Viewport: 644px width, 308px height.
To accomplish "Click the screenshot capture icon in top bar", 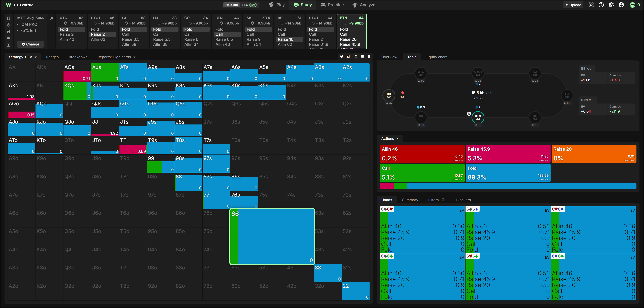I will (x=591, y=5).
